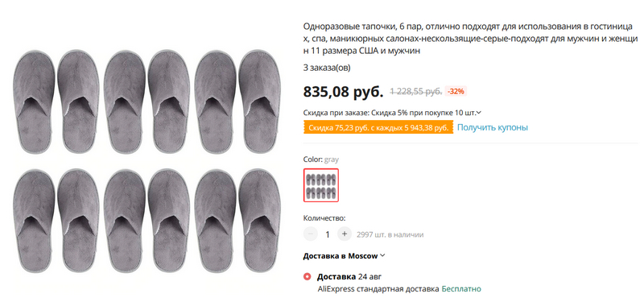Image resolution: width=644 pixels, height=298 pixels.
Task: Click the 2997 шт. в наличии stock text
Action: (x=390, y=234)
